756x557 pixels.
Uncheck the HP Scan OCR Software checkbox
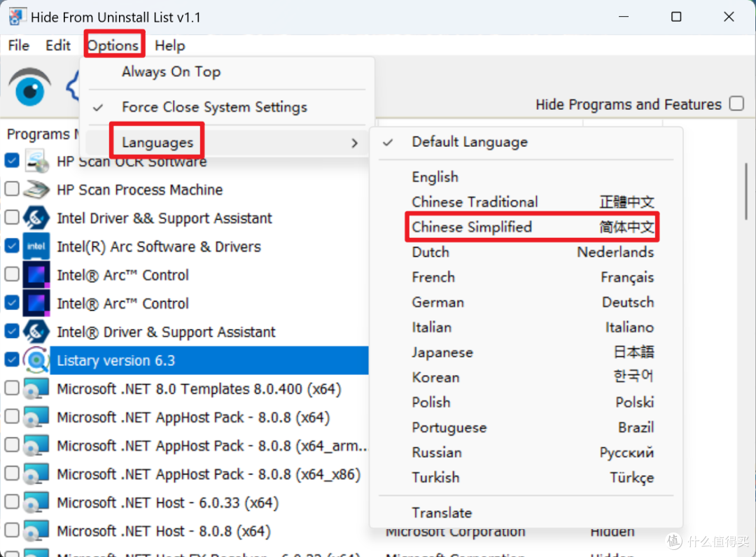click(x=12, y=160)
